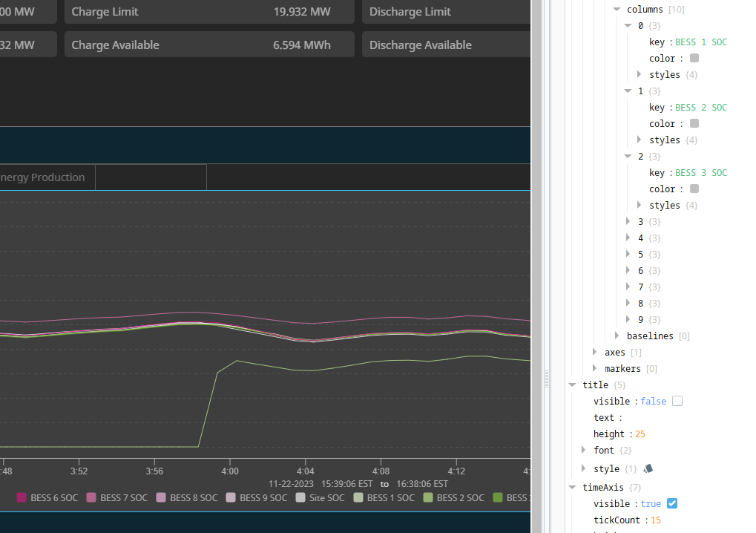
Task: Edit the title height value 25
Action: tap(640, 434)
